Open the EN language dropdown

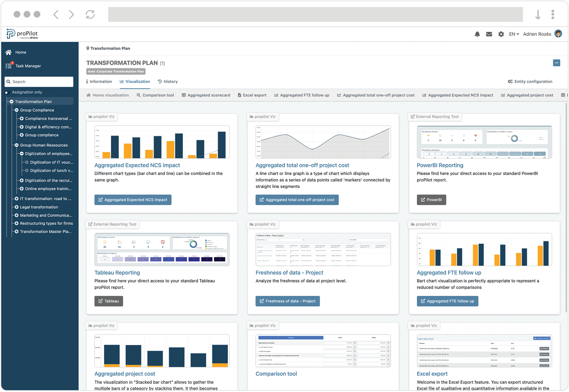point(514,34)
